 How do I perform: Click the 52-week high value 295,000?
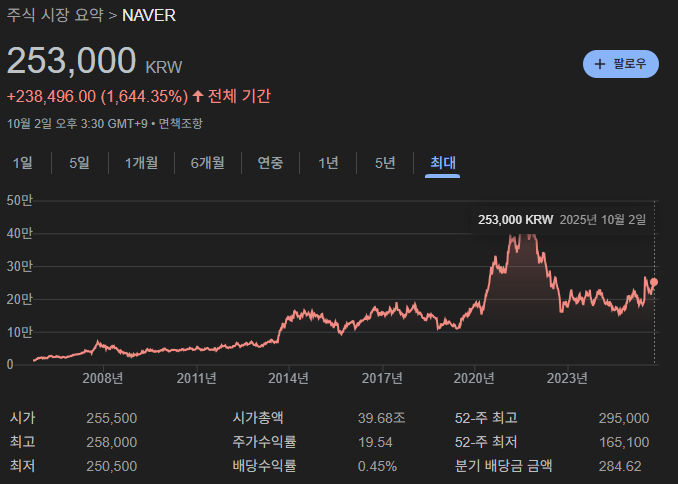624,418
